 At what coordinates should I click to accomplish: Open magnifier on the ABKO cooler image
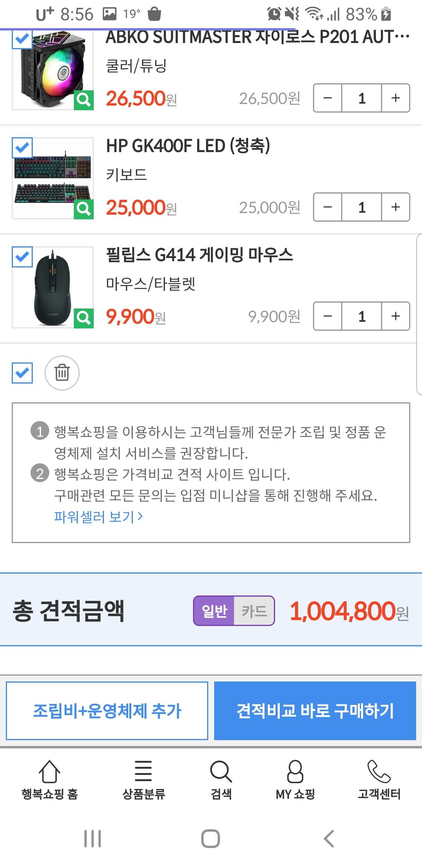click(84, 100)
